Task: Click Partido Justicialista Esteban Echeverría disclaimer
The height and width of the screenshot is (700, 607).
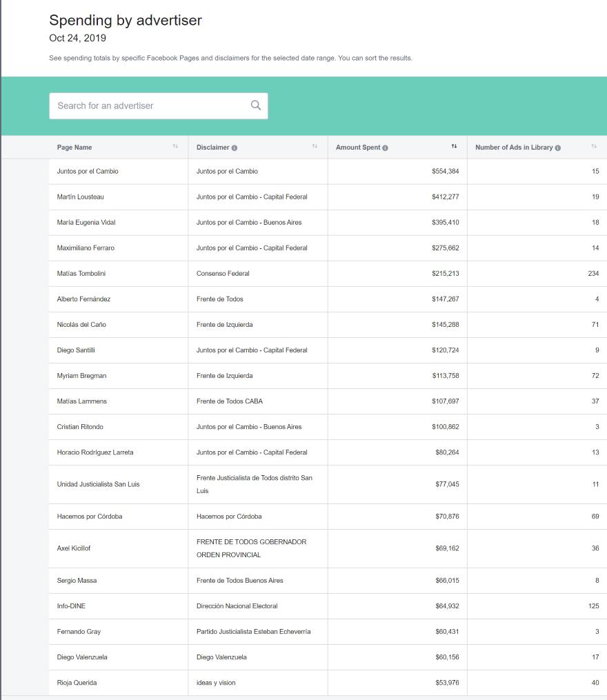Action: [254, 631]
